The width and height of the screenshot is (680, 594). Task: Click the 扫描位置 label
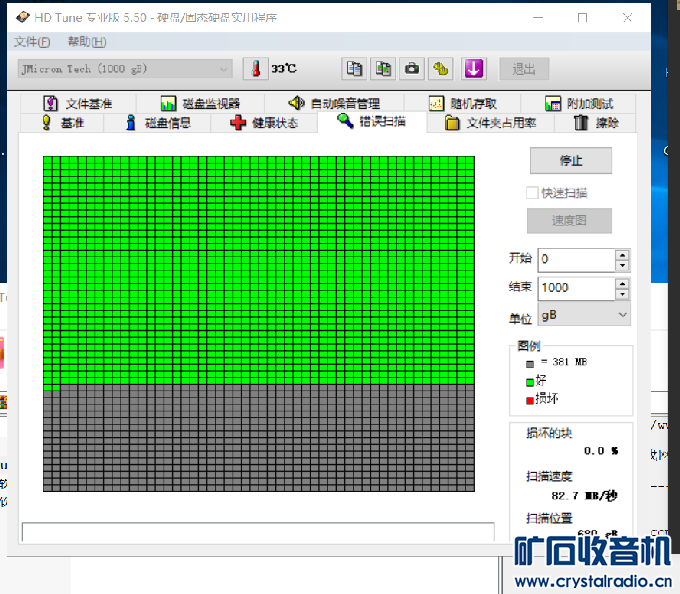coord(549,518)
